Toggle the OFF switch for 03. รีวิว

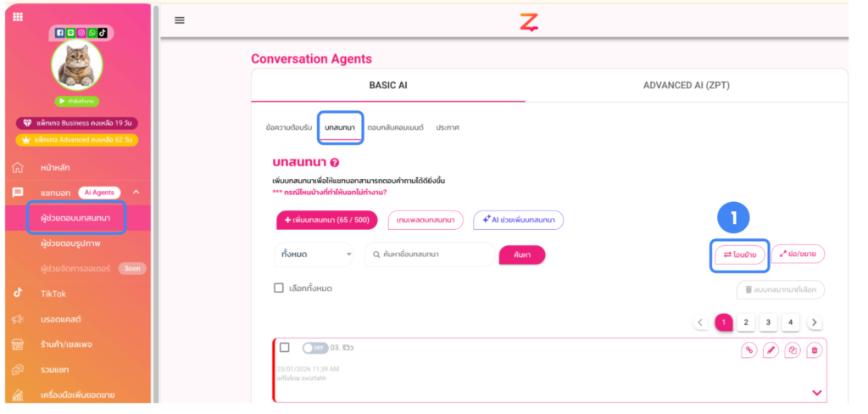(x=314, y=348)
